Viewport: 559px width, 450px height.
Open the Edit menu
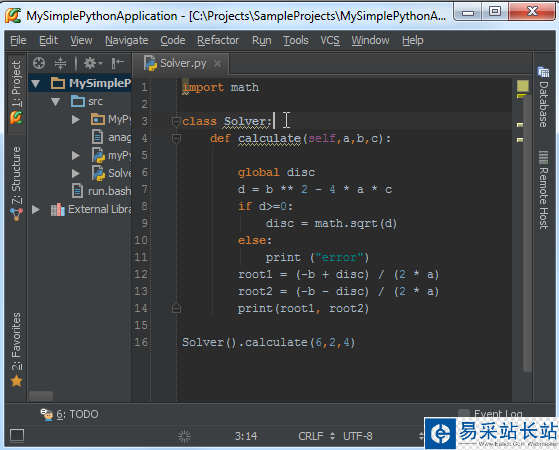(48, 40)
